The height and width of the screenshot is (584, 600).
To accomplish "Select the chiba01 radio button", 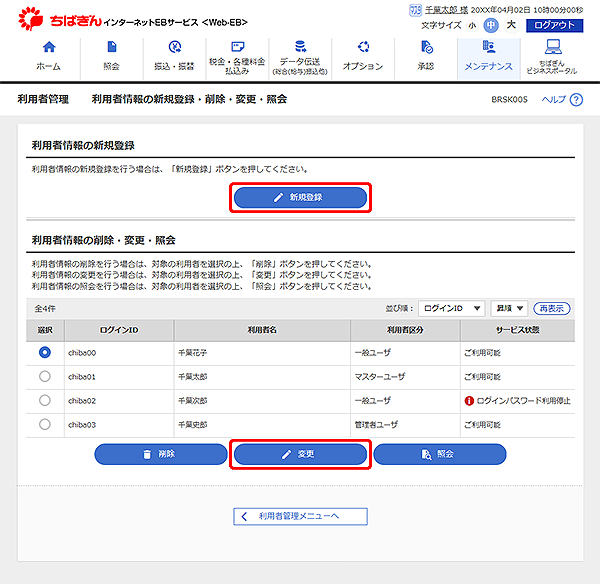I will (x=45, y=376).
